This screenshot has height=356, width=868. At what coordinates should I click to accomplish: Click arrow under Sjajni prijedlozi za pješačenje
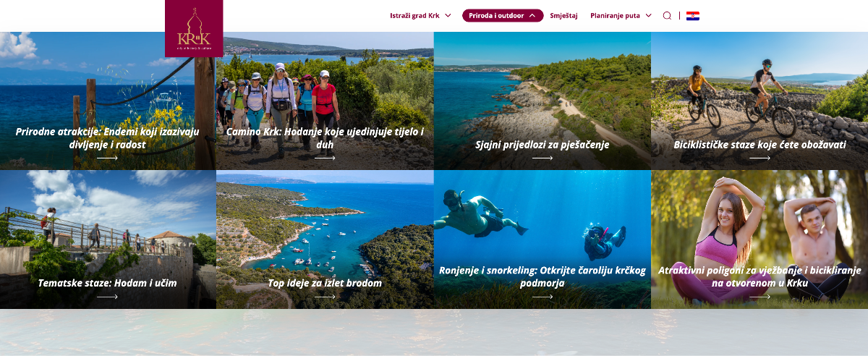(542, 158)
